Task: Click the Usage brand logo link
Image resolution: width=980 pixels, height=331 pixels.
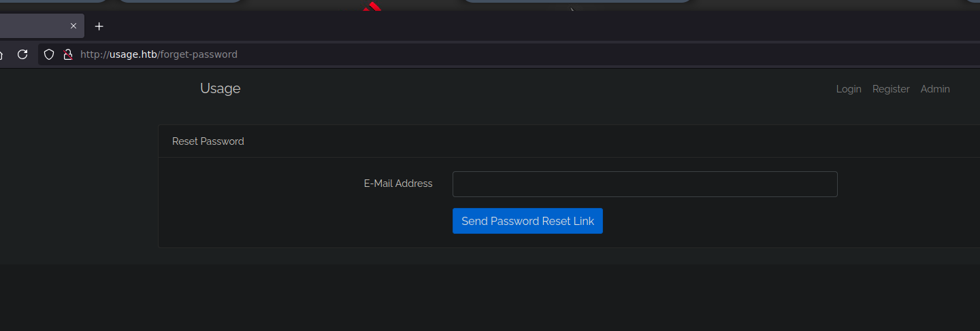Action: coord(220,88)
